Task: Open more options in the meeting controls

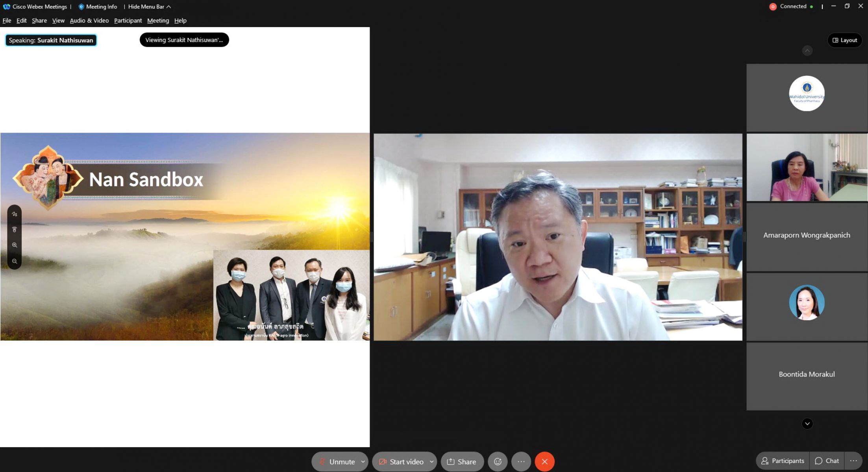Action: coord(521,462)
